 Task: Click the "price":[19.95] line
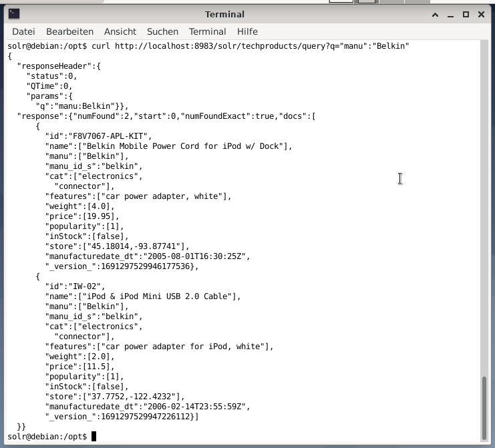[82, 216]
